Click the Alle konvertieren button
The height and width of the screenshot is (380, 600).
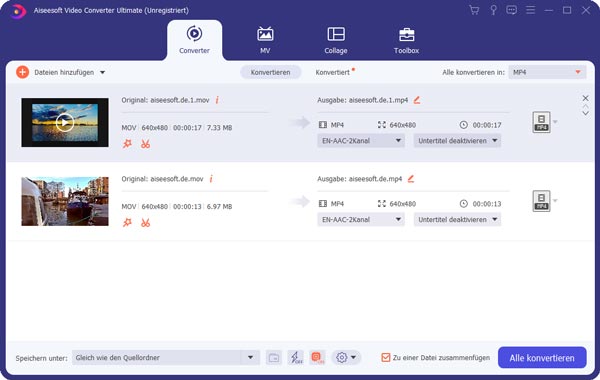[x=542, y=358]
